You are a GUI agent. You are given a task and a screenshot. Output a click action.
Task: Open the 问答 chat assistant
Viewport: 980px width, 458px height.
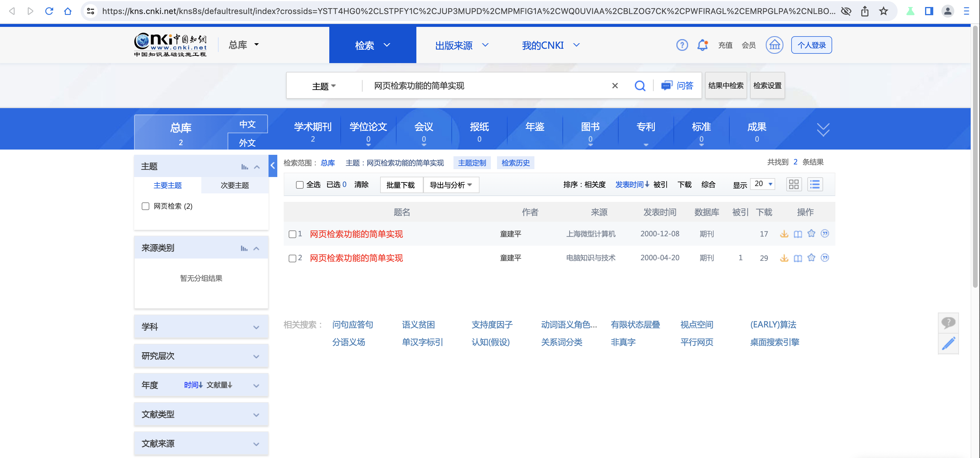(678, 86)
